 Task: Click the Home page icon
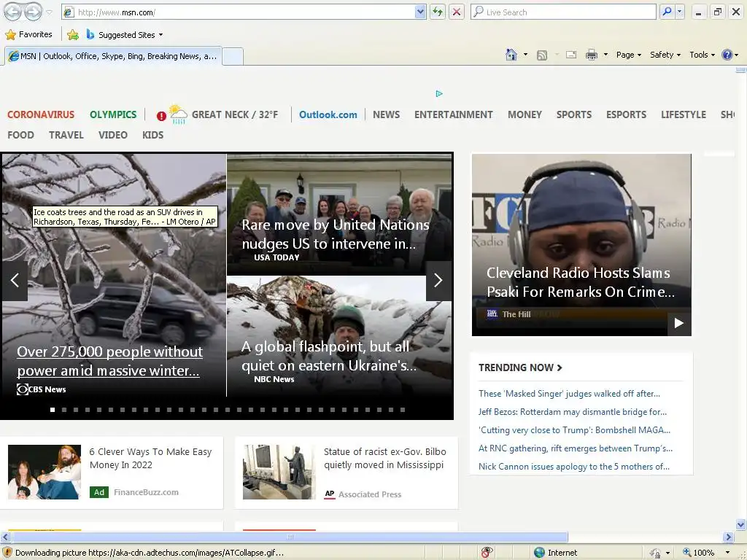(511, 55)
